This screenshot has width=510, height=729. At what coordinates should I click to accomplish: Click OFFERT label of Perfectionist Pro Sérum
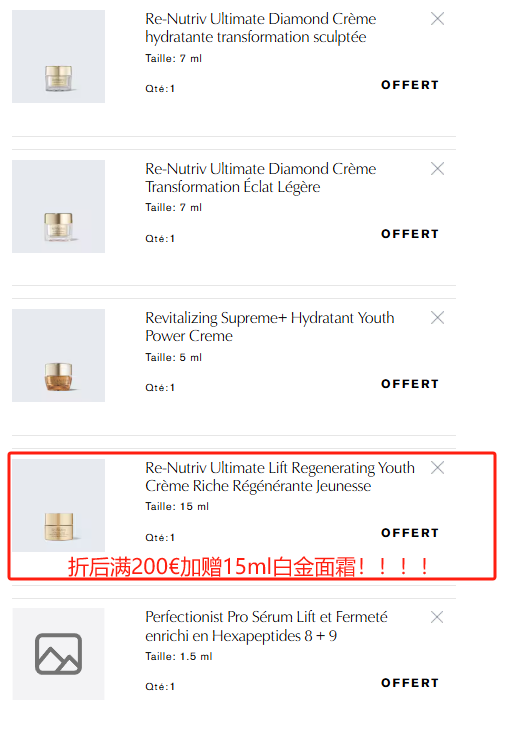coord(410,683)
